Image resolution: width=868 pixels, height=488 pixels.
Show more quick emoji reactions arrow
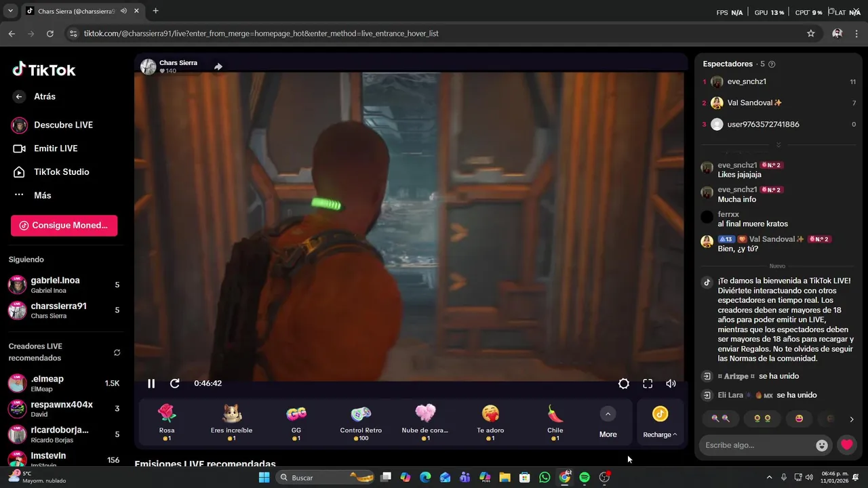click(852, 420)
